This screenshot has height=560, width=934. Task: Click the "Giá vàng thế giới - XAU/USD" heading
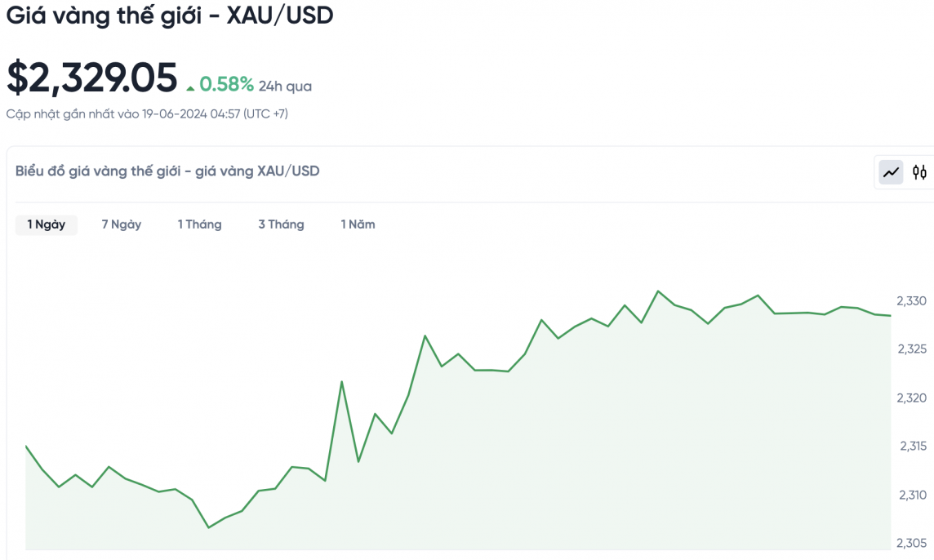pyautogui.click(x=170, y=16)
